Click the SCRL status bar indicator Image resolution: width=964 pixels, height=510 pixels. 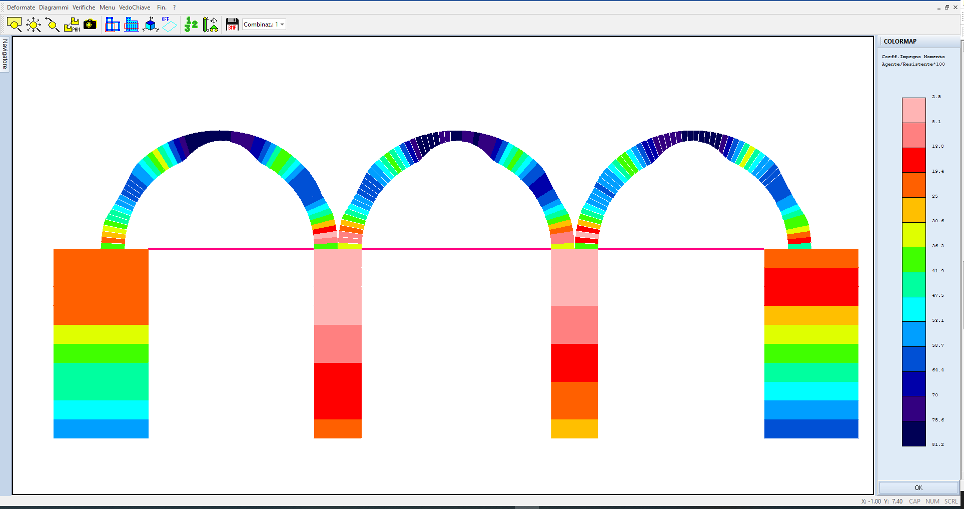951,502
